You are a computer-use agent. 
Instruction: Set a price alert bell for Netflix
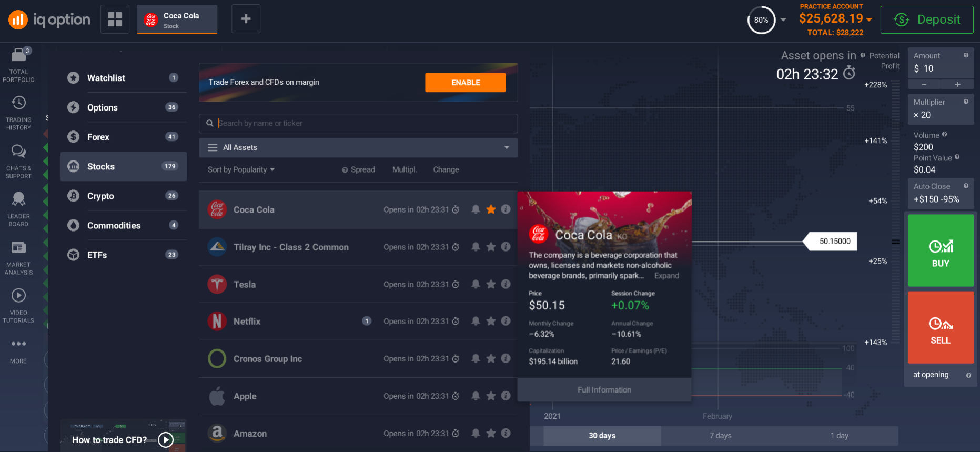coord(476,321)
